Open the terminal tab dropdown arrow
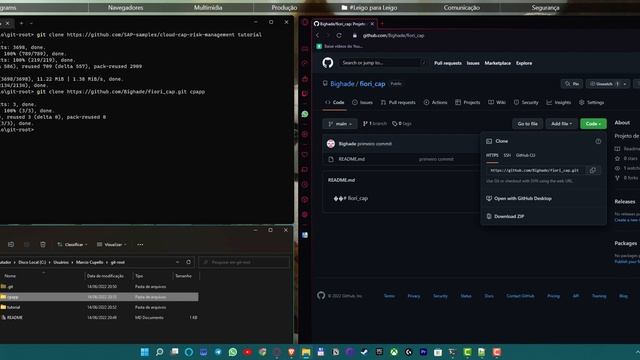The width and height of the screenshot is (640, 360). tap(31, 23)
